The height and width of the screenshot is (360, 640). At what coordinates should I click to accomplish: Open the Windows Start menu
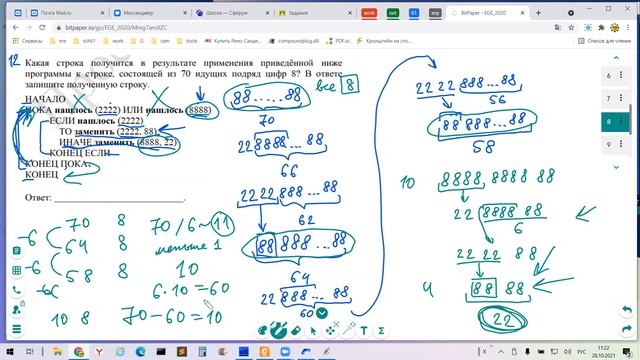pyautogui.click(x=10, y=351)
